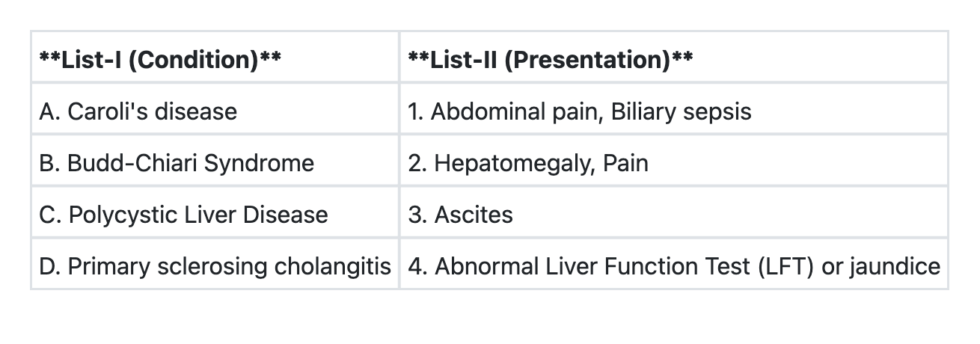Click the number 3. before Ascites
The width and height of the screenshot is (980, 344).
pos(417,215)
